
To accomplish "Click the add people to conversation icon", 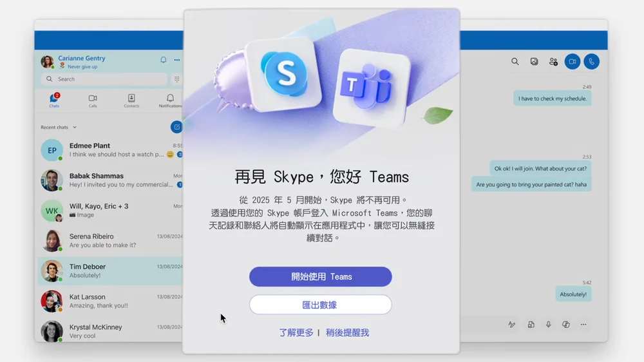I will pos(553,61).
